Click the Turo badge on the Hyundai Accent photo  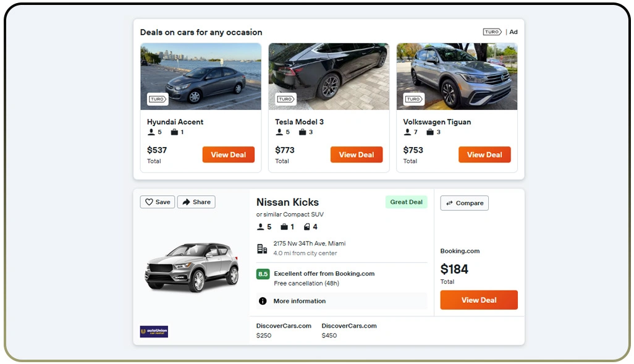[158, 99]
